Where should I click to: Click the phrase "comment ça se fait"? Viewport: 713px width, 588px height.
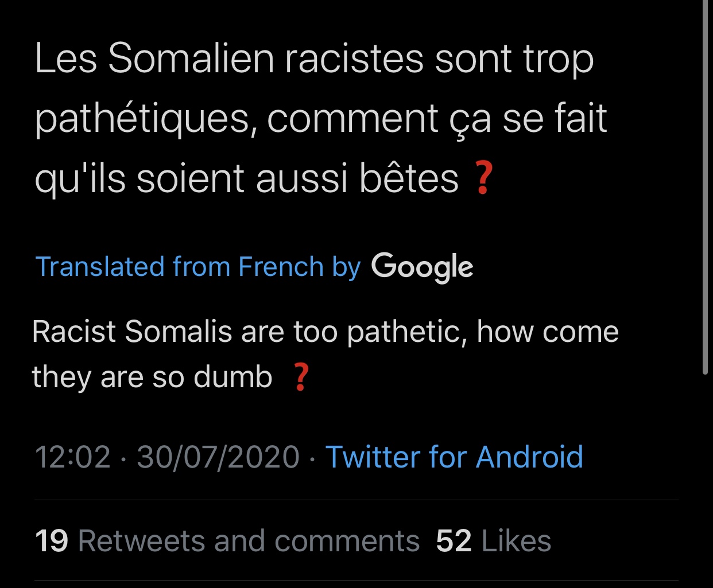(436, 119)
